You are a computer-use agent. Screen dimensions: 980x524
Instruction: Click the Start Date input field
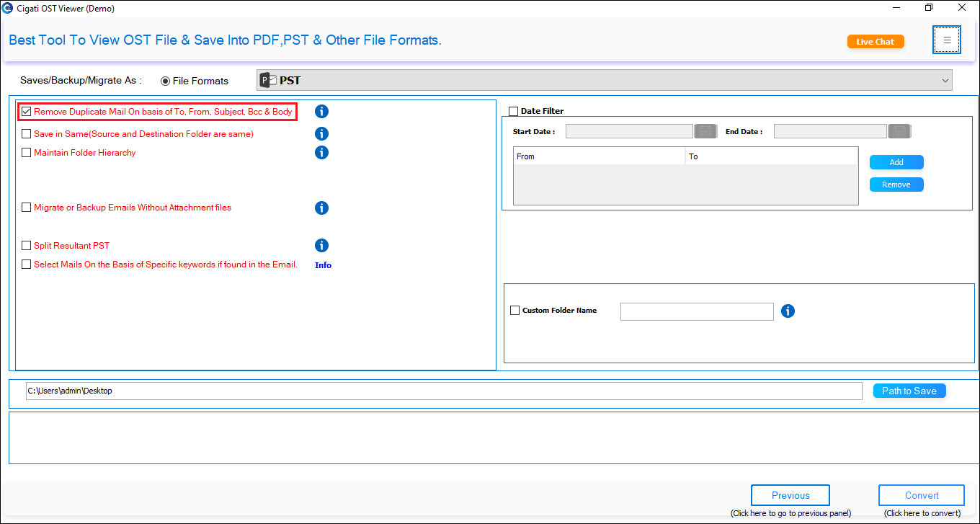pyautogui.click(x=629, y=131)
